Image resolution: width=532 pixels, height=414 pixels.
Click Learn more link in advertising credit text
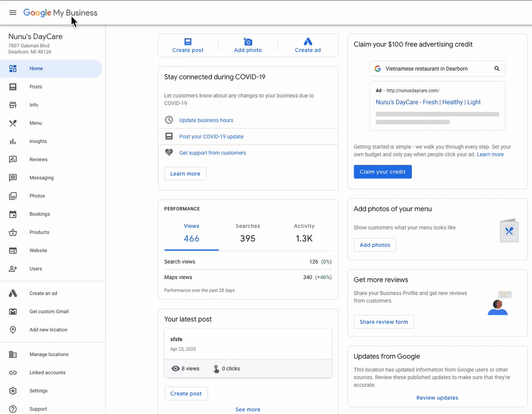click(x=490, y=155)
